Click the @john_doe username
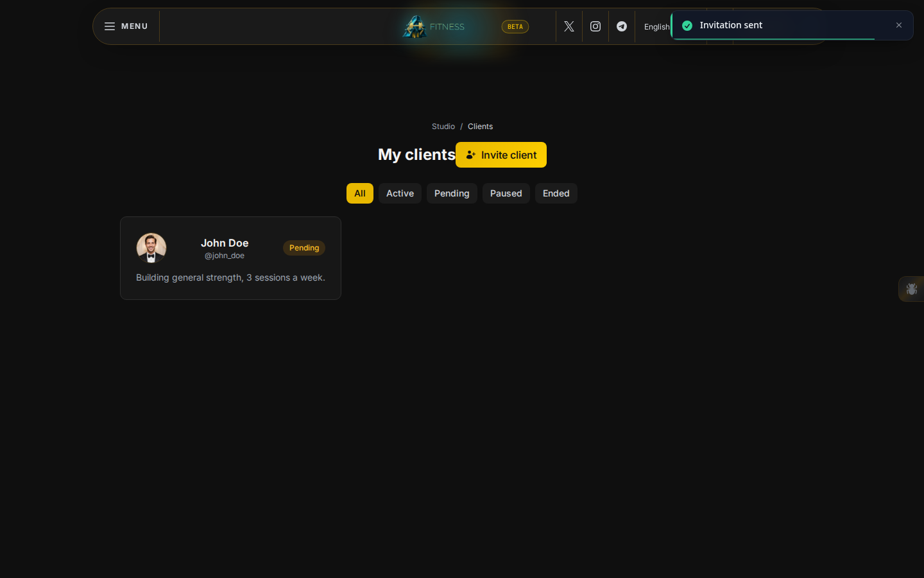 tap(225, 256)
